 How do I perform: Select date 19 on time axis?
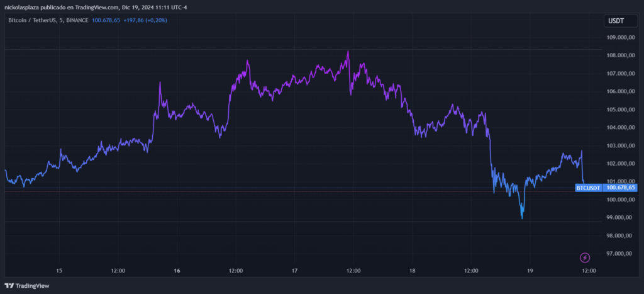pyautogui.click(x=530, y=271)
